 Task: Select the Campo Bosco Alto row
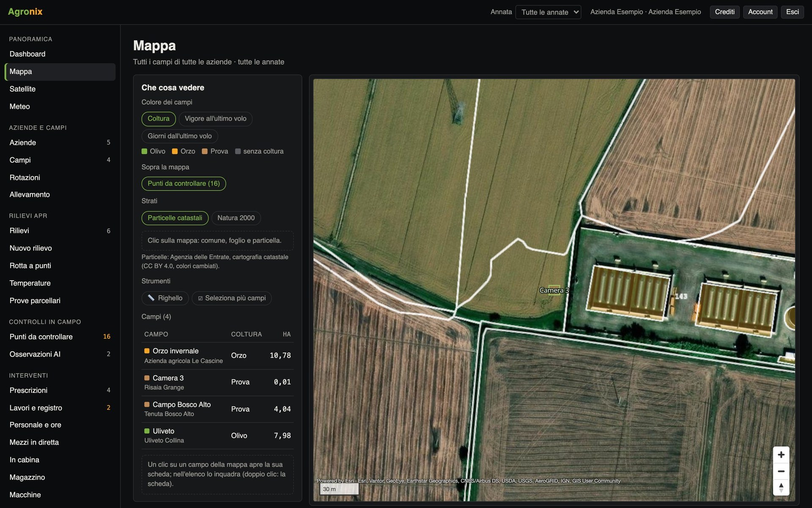217,409
